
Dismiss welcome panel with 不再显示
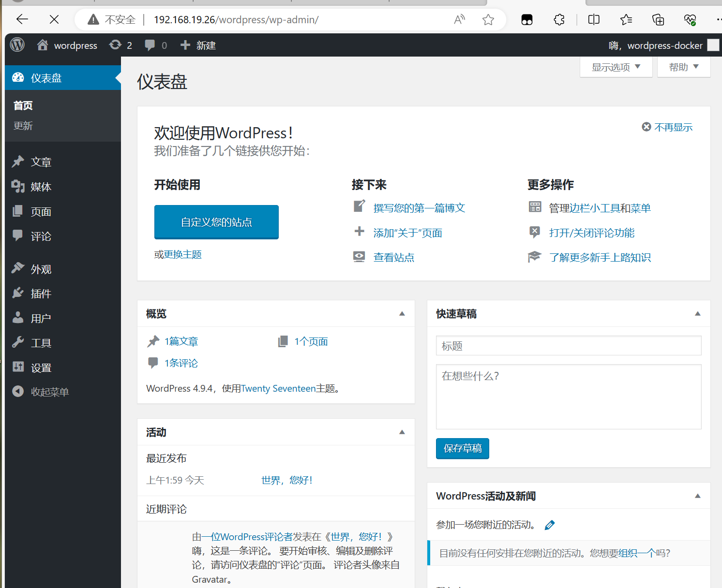click(667, 127)
